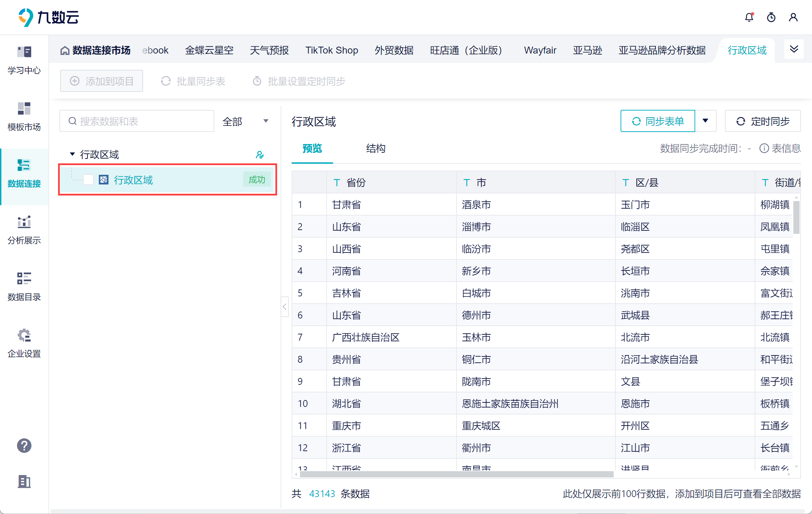Go to 模板市场 sidebar icon

pyautogui.click(x=24, y=116)
